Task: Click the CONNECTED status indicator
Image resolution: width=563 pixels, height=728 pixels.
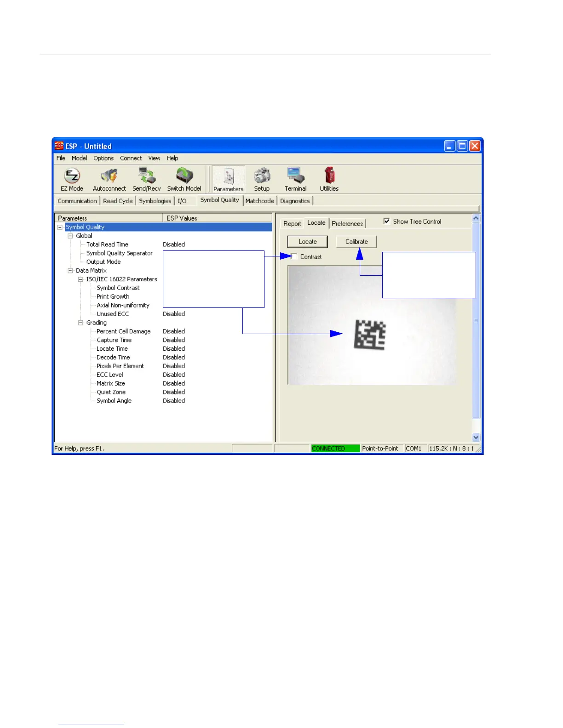Action: (x=335, y=449)
